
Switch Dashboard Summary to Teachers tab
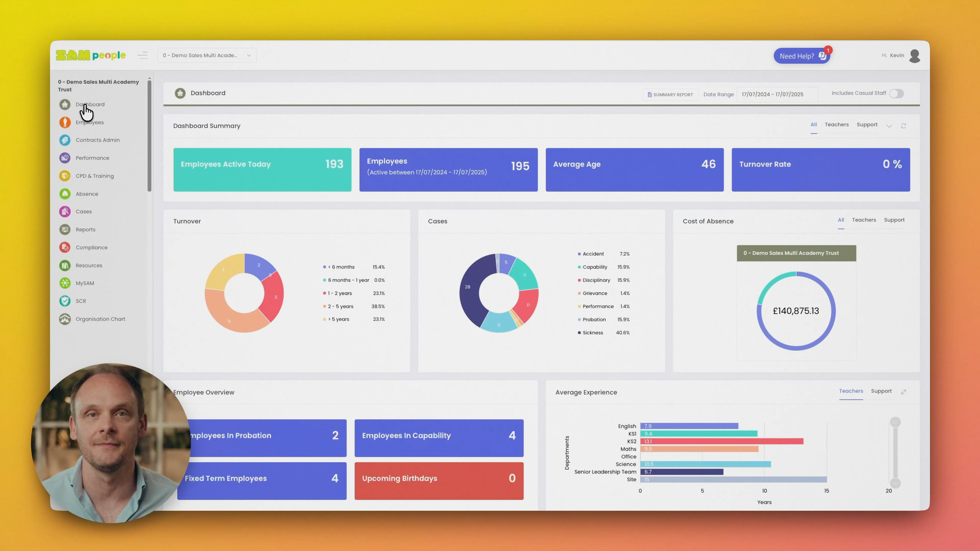click(x=836, y=125)
